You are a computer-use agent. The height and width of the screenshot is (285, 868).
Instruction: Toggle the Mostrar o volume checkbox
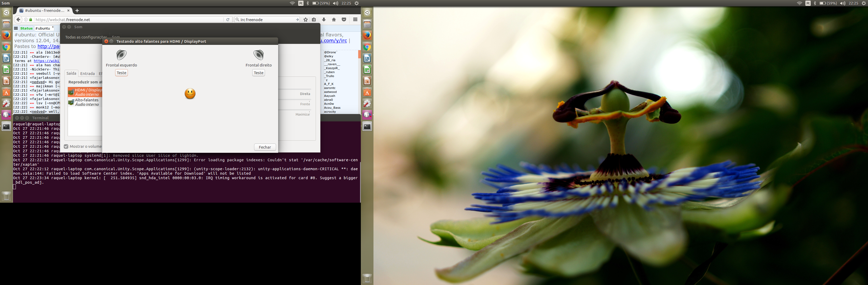pos(66,146)
